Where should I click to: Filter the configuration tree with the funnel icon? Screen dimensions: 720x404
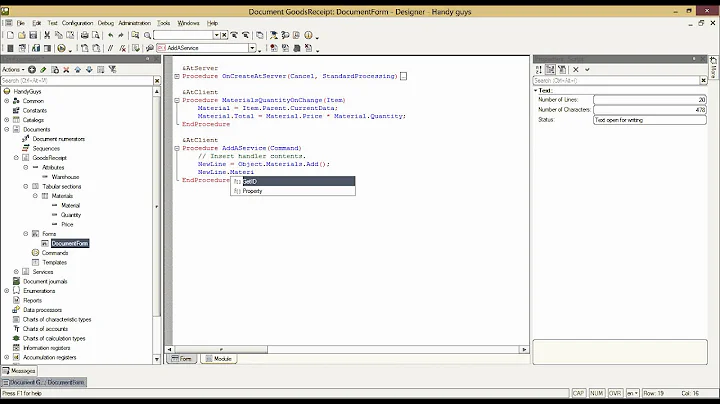[x=112, y=69]
